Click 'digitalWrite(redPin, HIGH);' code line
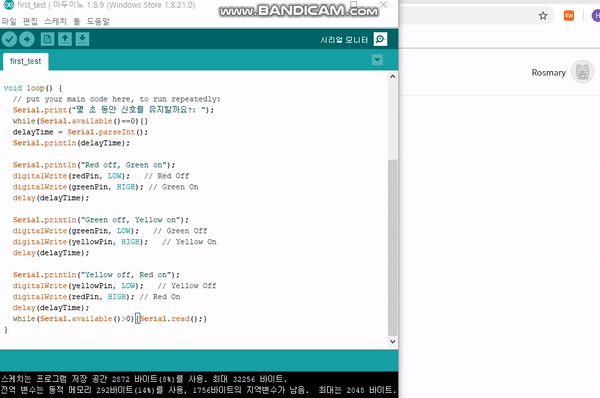600x398 pixels. point(73,297)
